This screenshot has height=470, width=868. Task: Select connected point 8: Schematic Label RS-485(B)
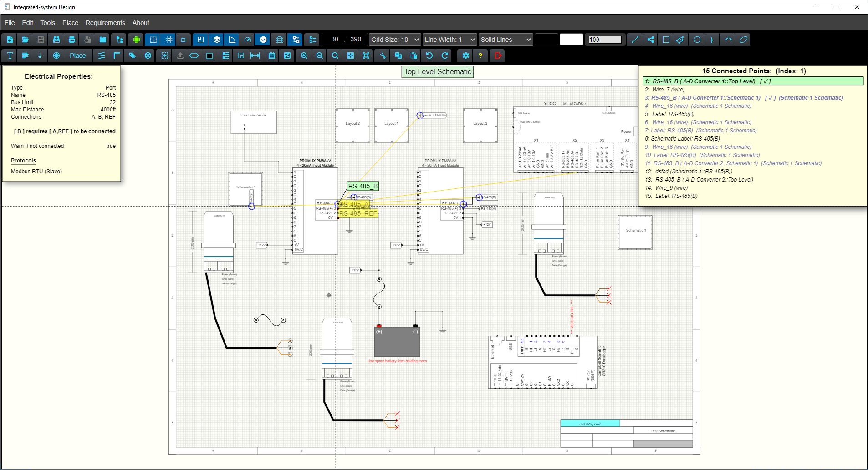(682, 139)
